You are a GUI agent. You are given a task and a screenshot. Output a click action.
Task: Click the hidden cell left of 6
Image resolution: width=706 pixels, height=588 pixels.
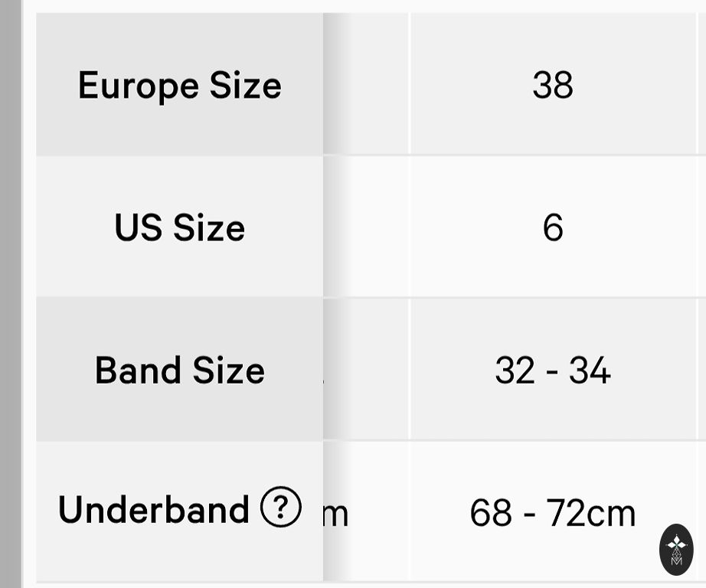pos(366,227)
